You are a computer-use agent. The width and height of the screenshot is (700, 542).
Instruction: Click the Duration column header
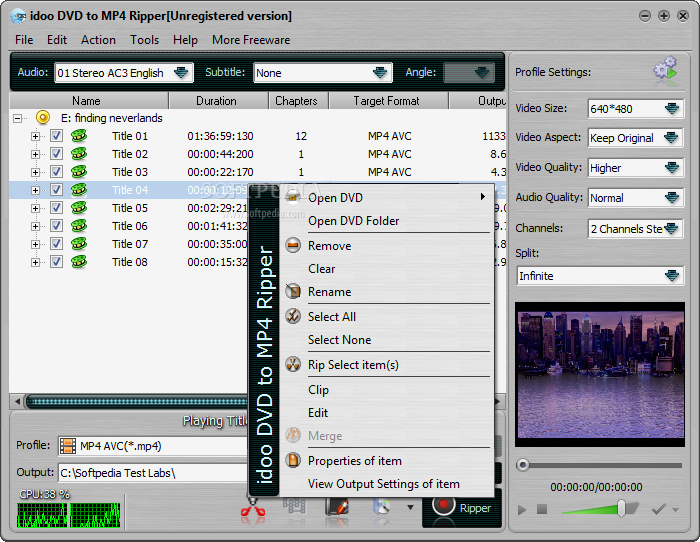[x=219, y=101]
